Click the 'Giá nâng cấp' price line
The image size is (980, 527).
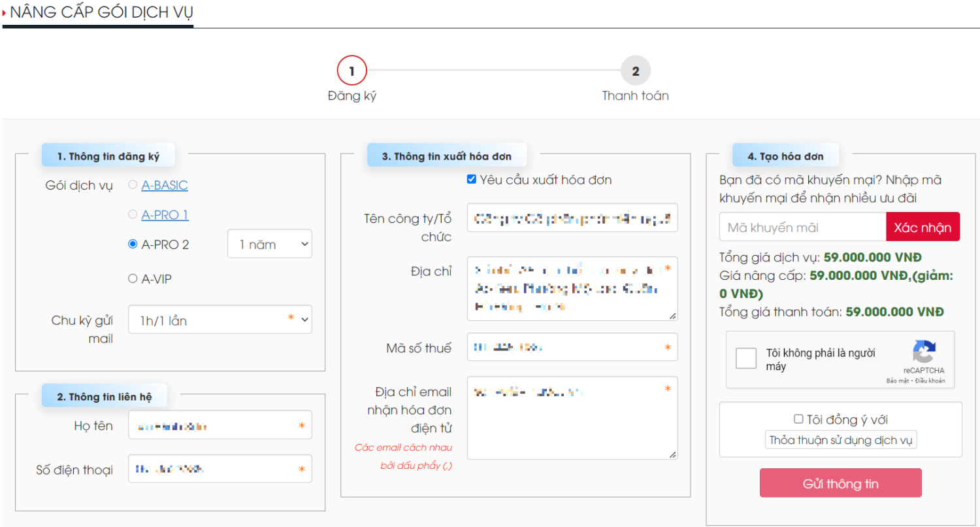coord(836,284)
